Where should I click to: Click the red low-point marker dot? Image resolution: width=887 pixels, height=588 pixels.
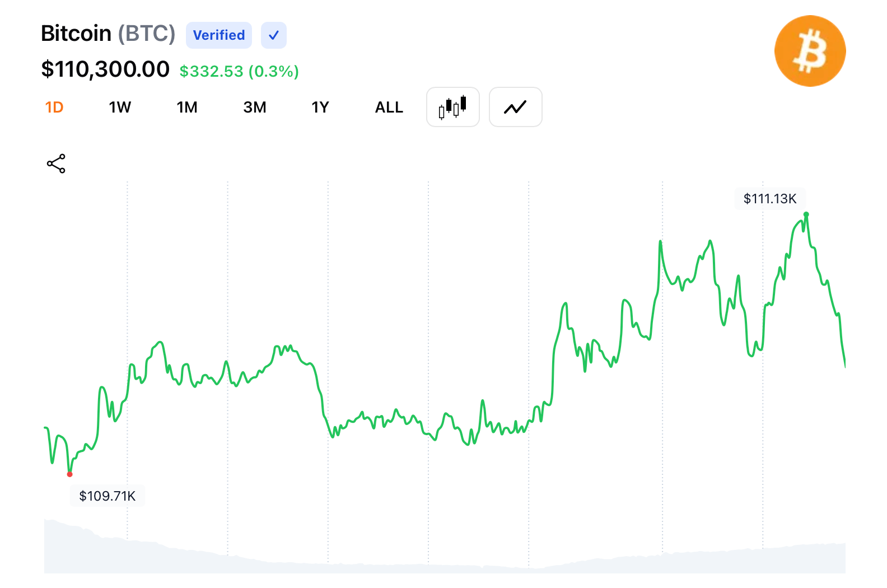point(70,474)
